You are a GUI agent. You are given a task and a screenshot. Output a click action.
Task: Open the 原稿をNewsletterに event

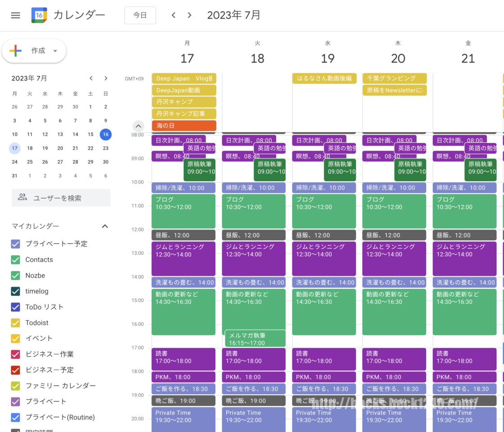tap(395, 90)
